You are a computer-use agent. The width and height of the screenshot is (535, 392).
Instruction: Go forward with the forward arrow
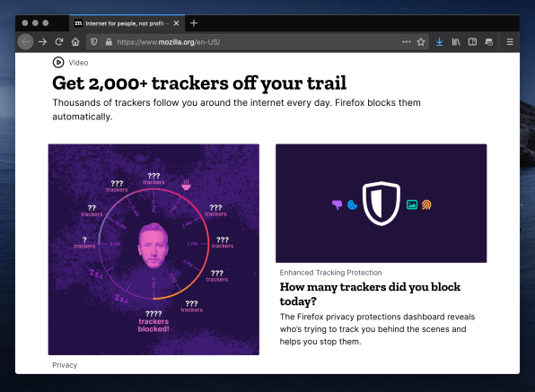point(43,42)
